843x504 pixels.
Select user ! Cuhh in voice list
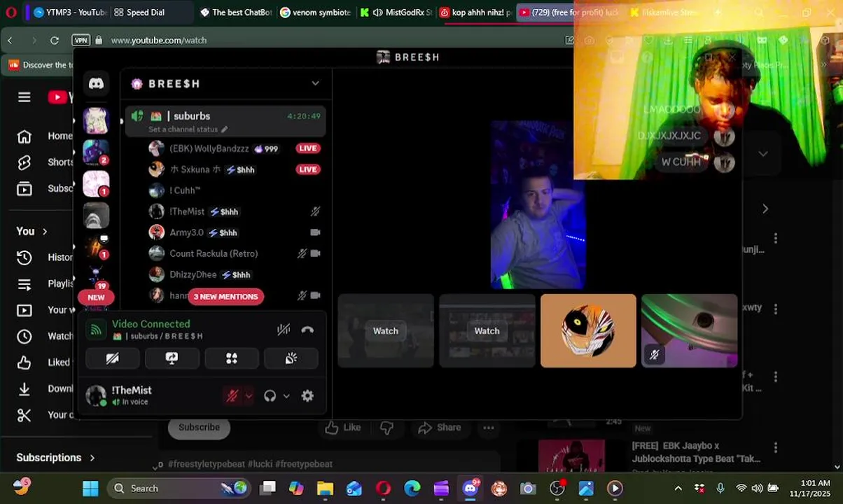[x=235, y=190]
